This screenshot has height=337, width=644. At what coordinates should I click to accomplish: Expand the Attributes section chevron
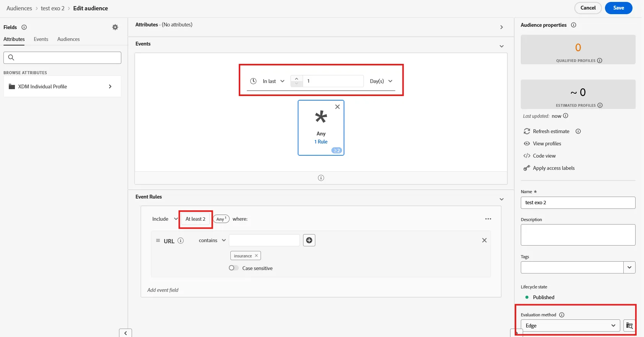[502, 27]
